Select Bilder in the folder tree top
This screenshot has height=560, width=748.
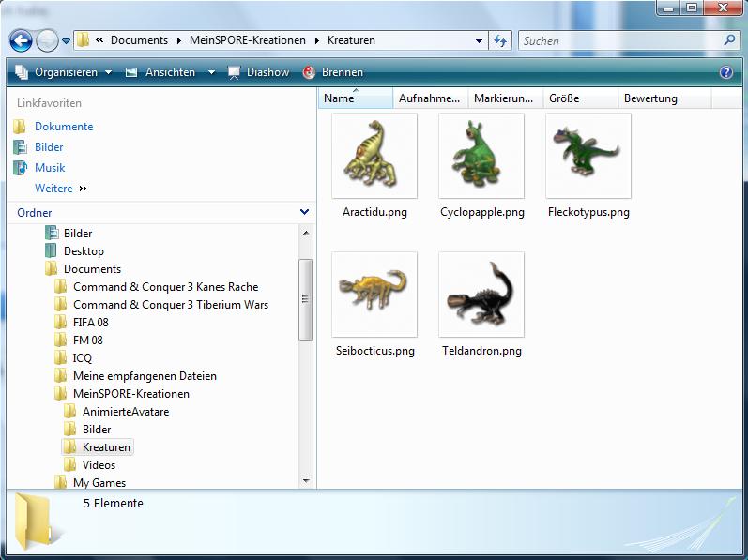click(x=78, y=233)
